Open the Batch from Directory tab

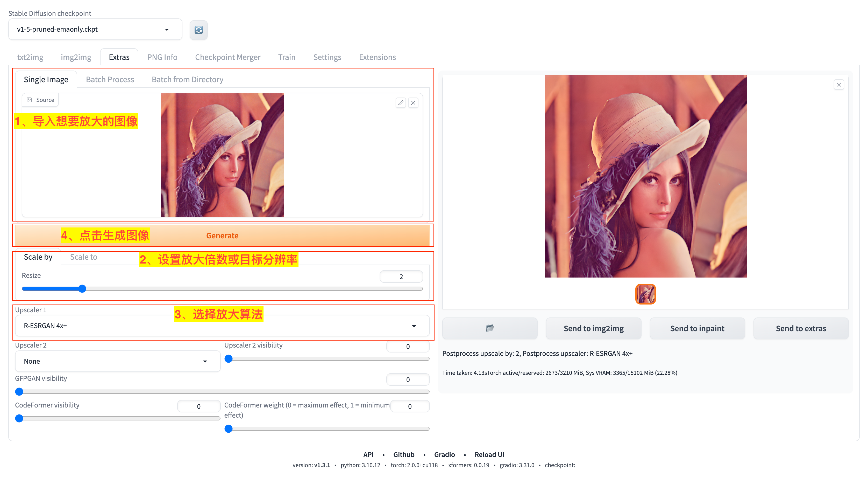click(x=187, y=80)
